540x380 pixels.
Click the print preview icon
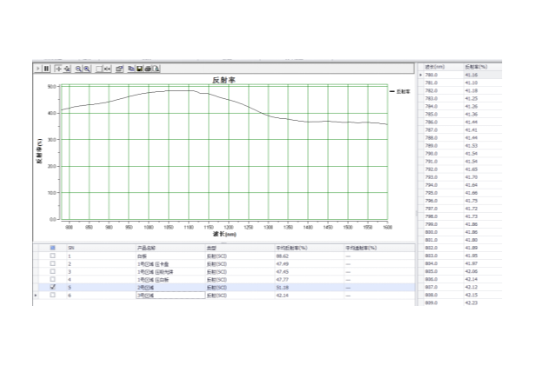click(x=156, y=69)
